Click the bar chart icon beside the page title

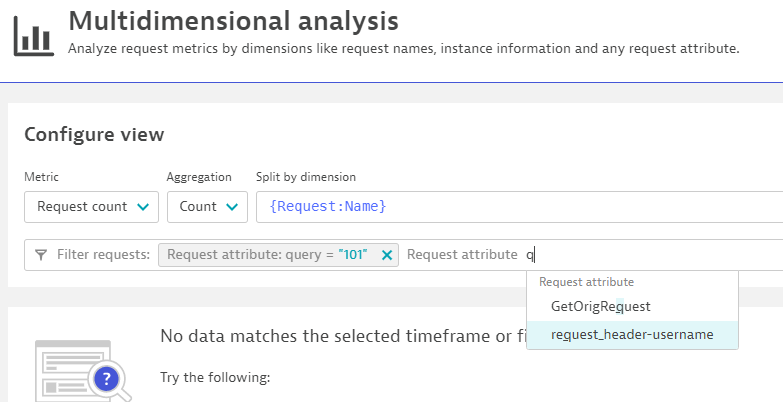34,35
